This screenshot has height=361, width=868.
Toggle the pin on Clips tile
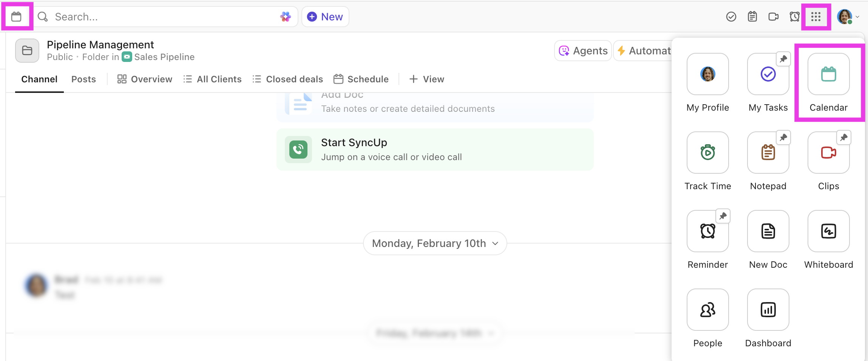(x=844, y=137)
